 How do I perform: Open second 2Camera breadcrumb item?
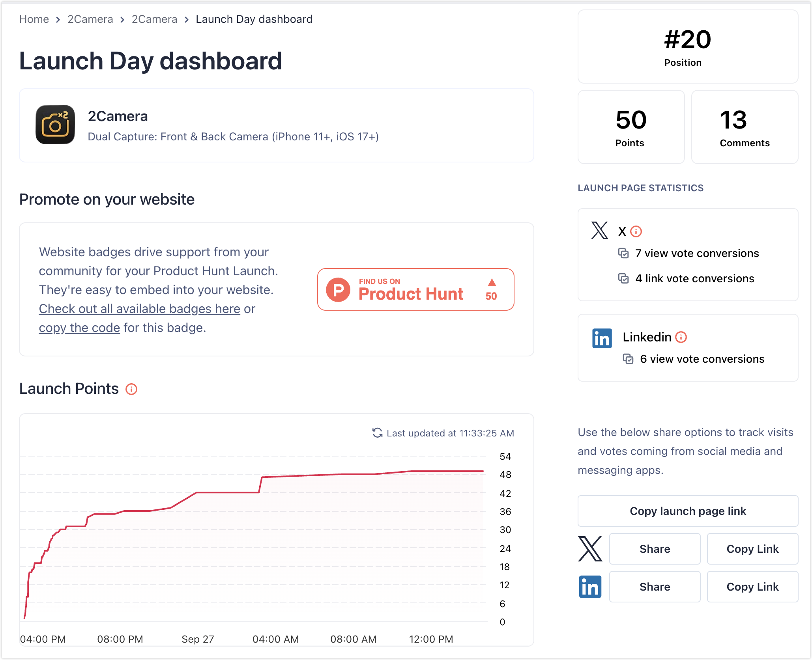coord(154,19)
